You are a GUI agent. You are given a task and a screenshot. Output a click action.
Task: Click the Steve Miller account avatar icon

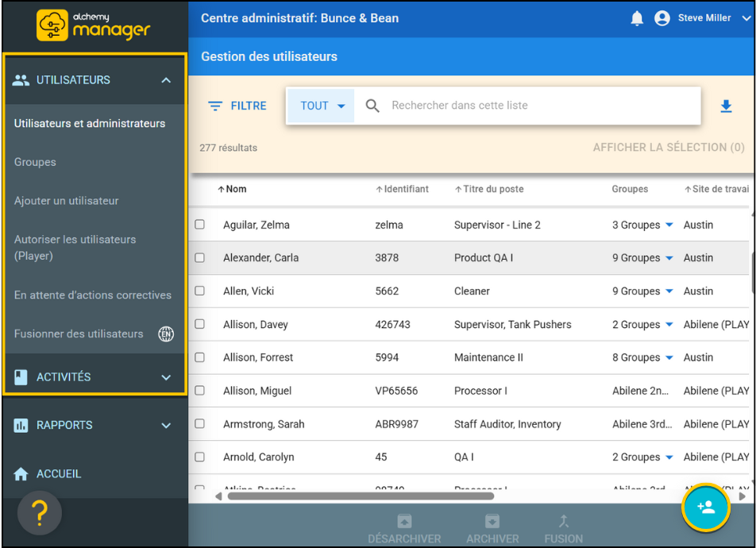tap(662, 18)
